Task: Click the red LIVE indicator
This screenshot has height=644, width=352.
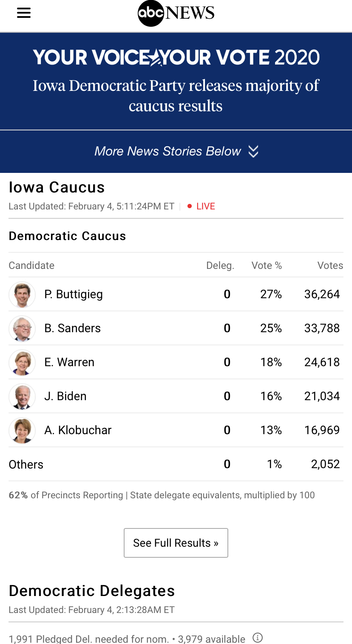Action: tap(202, 206)
